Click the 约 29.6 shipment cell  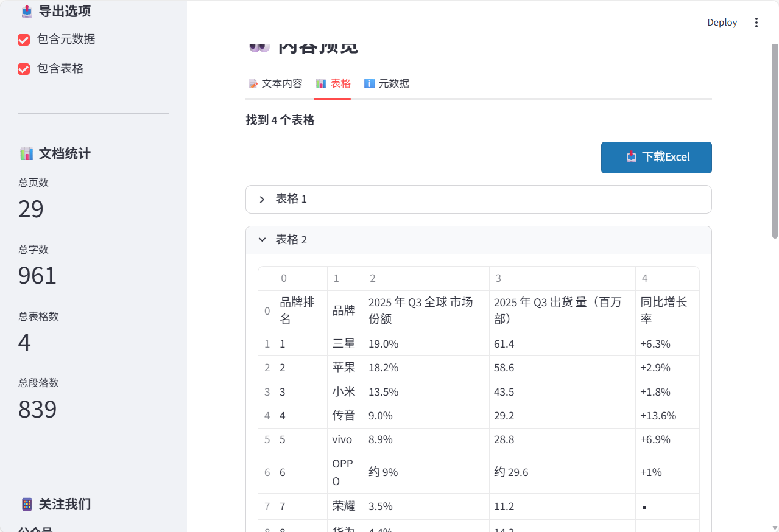562,472
